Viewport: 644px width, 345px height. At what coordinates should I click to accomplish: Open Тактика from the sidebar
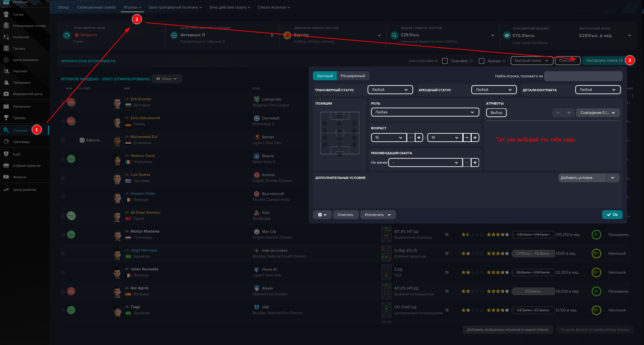[19, 48]
